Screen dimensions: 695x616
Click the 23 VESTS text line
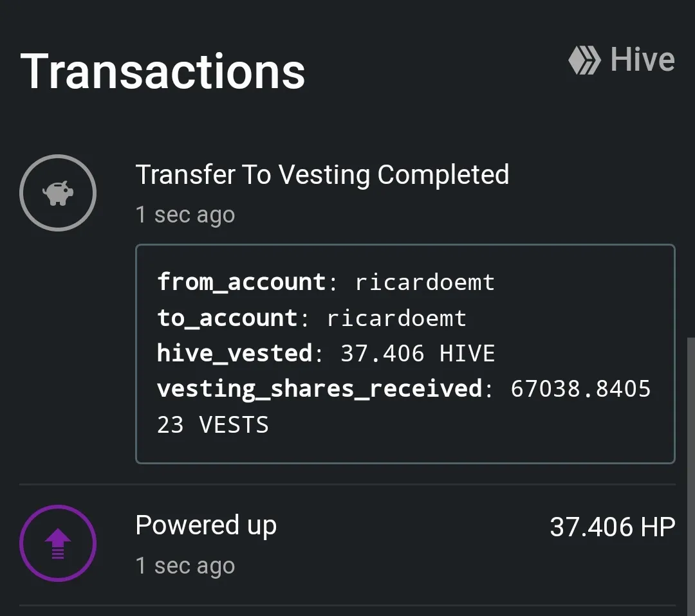(213, 424)
